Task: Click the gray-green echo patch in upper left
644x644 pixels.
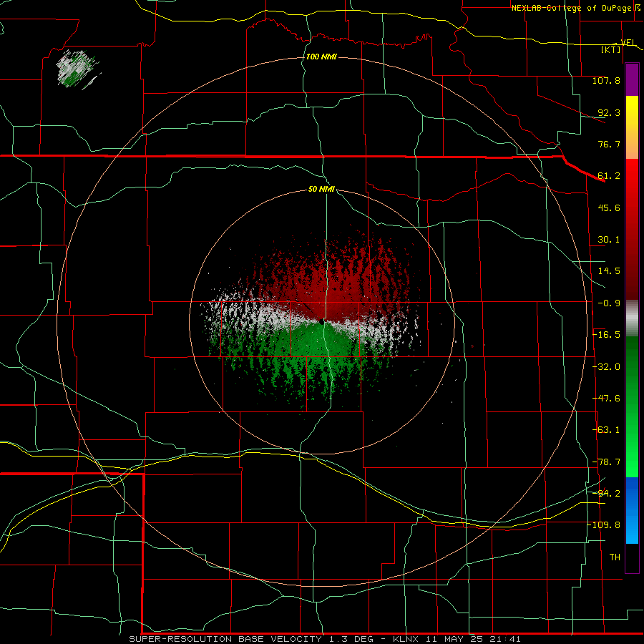Action: [77, 69]
